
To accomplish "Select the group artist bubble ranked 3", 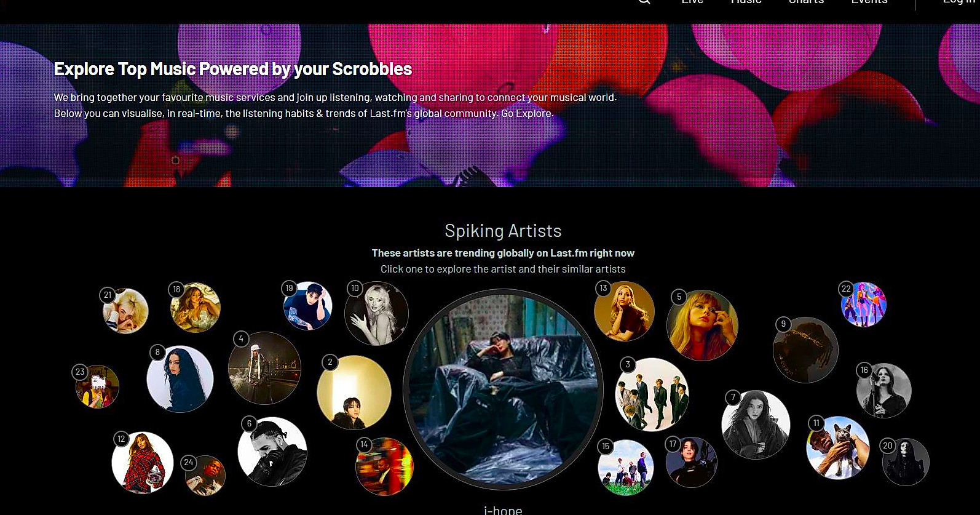I will click(652, 394).
